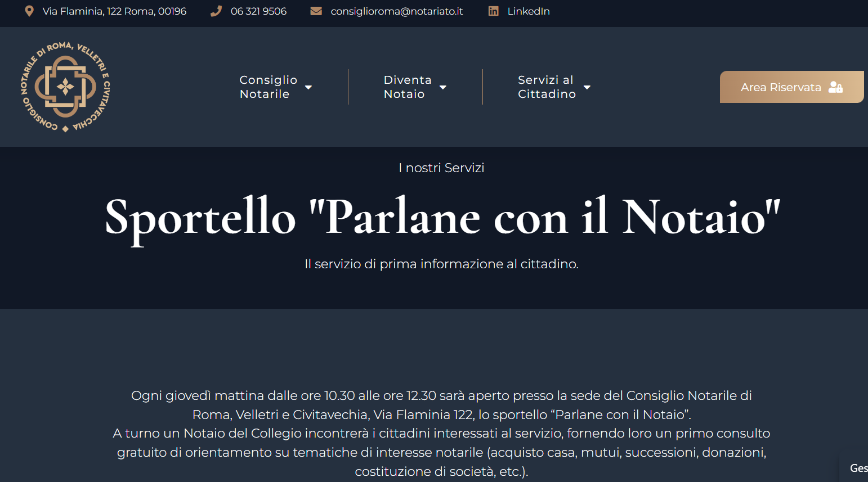Open the Servizi al Cittadino menu item

(x=546, y=87)
